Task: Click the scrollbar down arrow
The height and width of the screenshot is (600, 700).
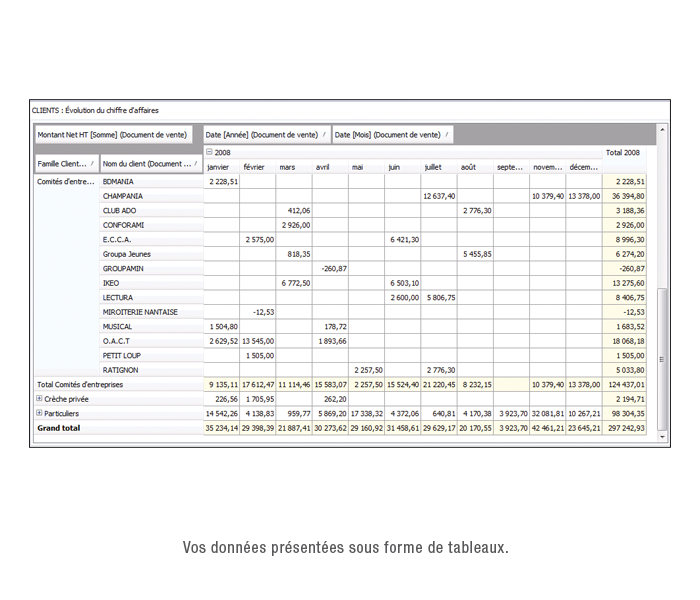Action: [x=662, y=437]
